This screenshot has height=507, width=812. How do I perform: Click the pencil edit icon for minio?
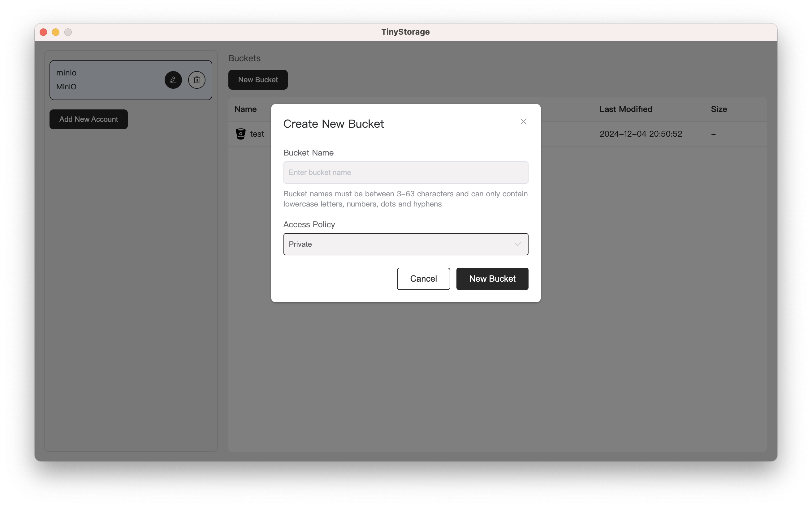coord(173,80)
